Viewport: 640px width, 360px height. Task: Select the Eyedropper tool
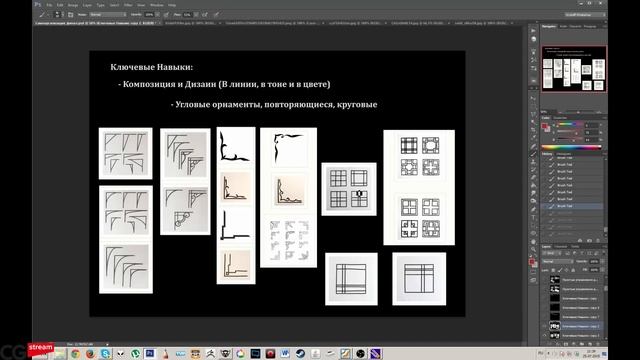pyautogui.click(x=533, y=137)
